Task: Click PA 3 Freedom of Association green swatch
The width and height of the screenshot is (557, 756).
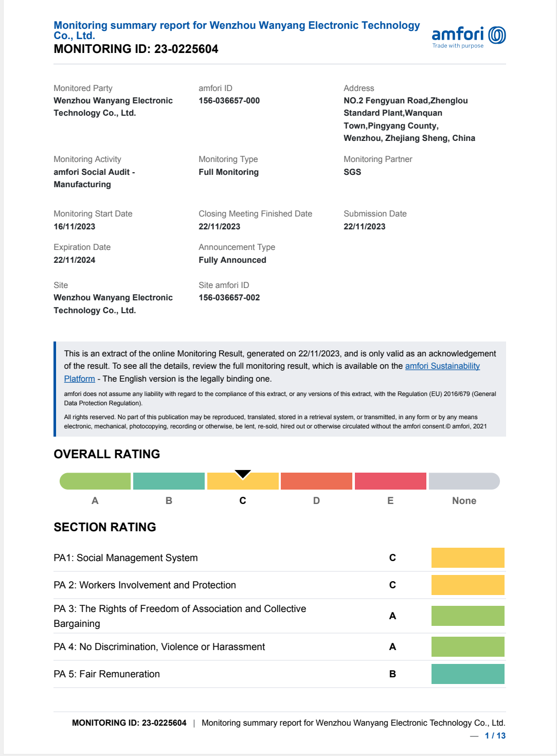Action: (x=468, y=616)
